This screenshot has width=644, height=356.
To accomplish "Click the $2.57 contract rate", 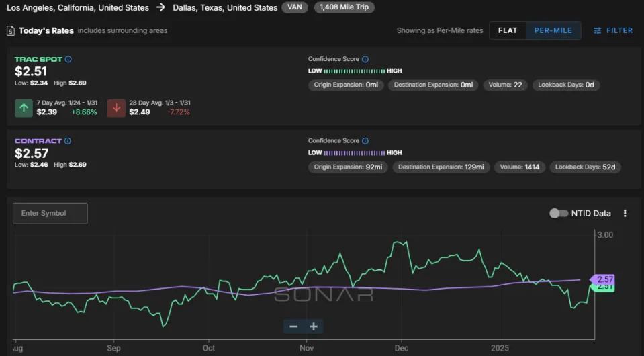I will tap(32, 153).
